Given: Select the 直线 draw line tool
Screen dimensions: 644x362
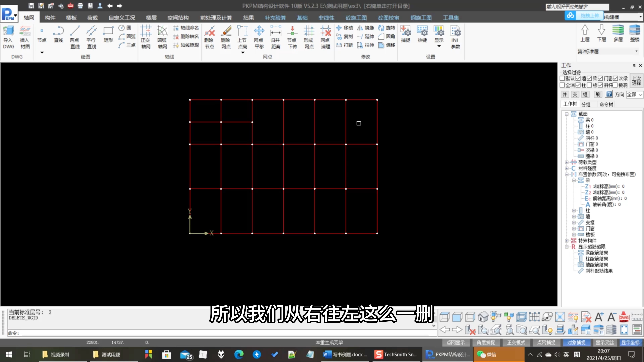Looking at the screenshot, I should click(59, 35).
